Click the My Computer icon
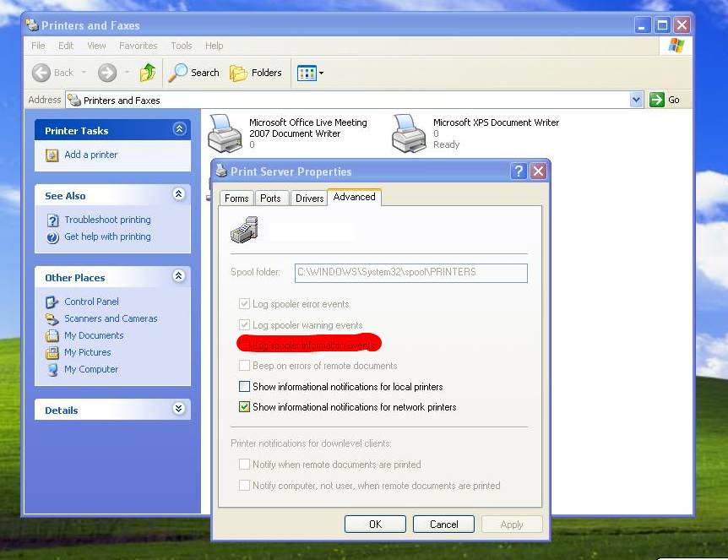 (52, 370)
